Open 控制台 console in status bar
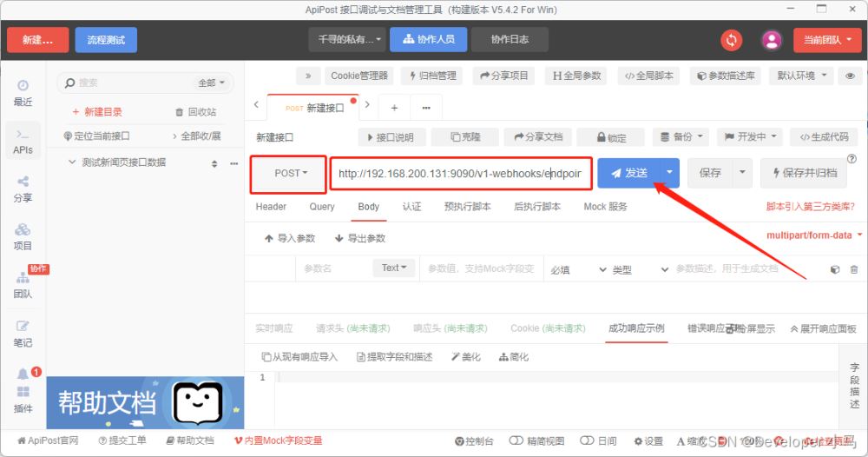 (474, 441)
